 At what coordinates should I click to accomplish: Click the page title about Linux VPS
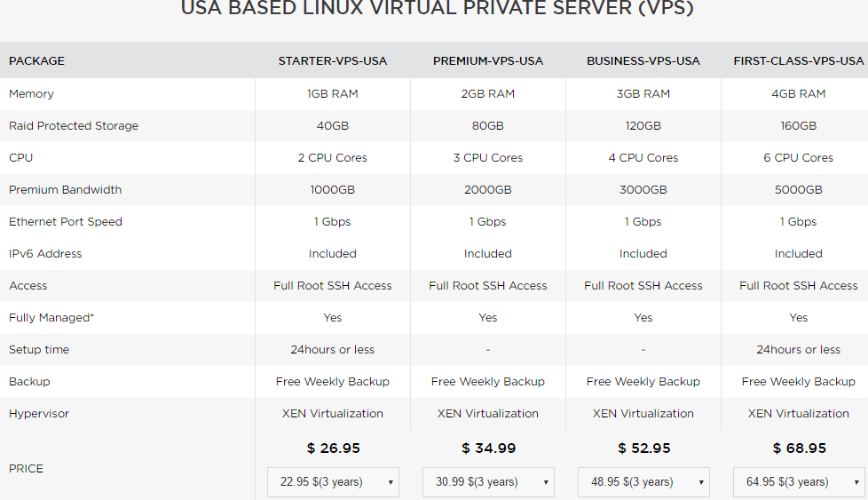pyautogui.click(x=437, y=9)
